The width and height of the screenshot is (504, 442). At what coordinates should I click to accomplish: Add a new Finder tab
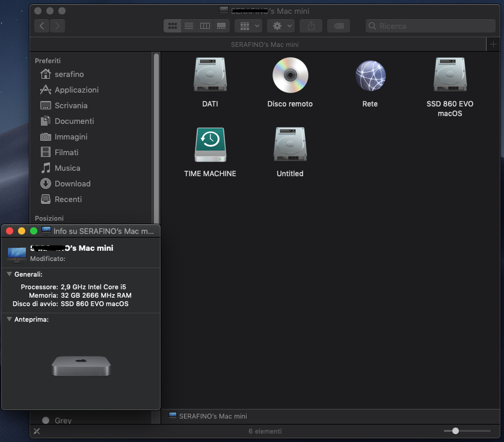coord(493,45)
